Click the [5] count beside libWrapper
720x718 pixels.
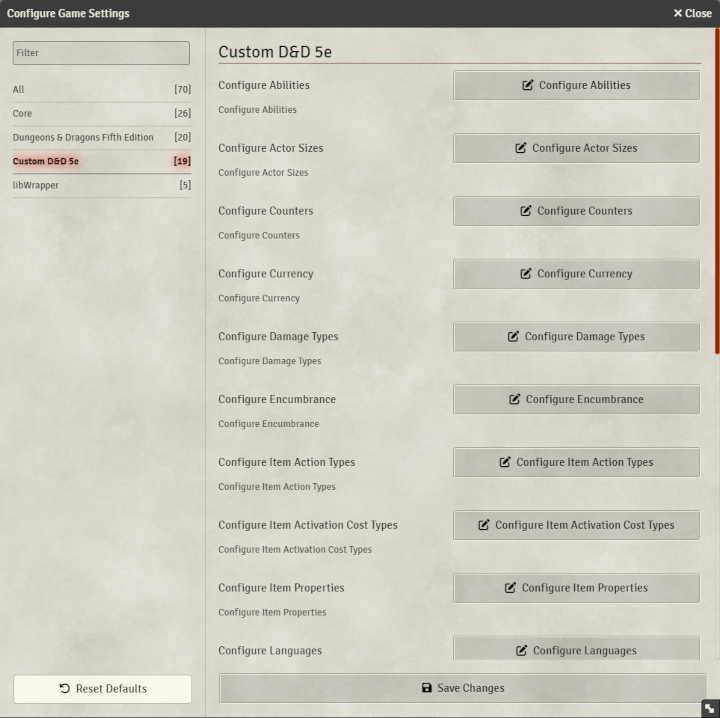click(x=185, y=185)
